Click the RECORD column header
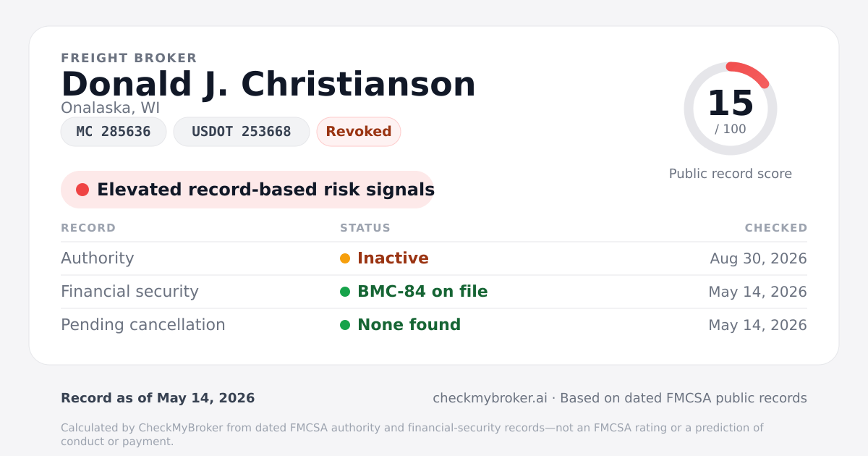Image resolution: width=868 pixels, height=456 pixels. (88, 228)
